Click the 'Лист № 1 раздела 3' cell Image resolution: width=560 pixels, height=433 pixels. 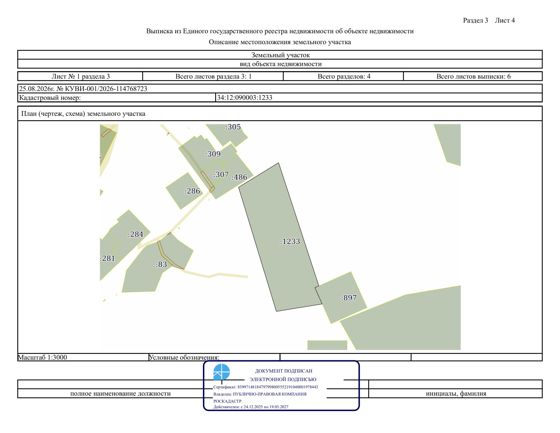coord(80,76)
